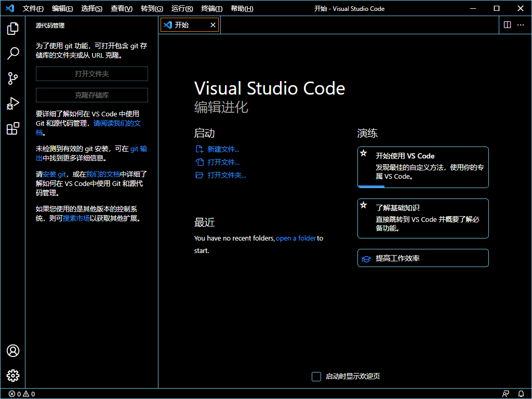Close the 开始 tab
Image resolution: width=532 pixels, height=399 pixels.
point(212,25)
